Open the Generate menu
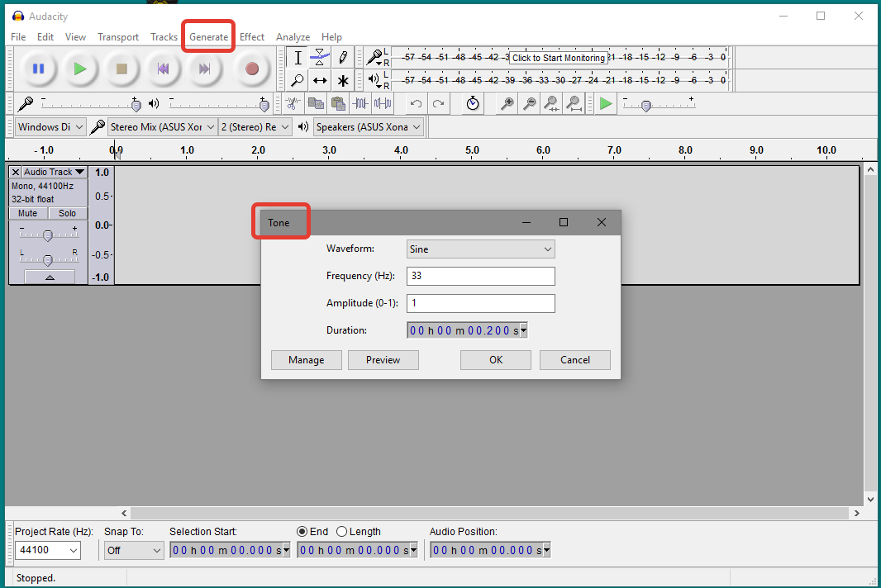The width and height of the screenshot is (881, 588). tap(207, 36)
